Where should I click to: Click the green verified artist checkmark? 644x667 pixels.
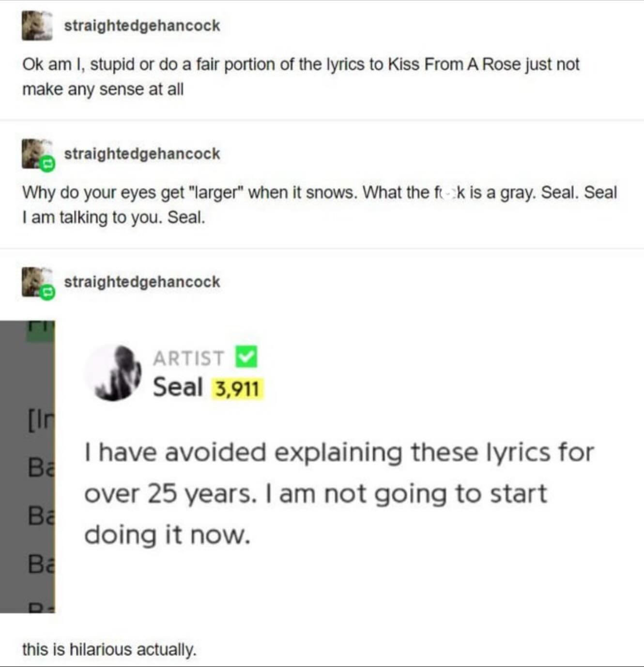click(x=246, y=357)
